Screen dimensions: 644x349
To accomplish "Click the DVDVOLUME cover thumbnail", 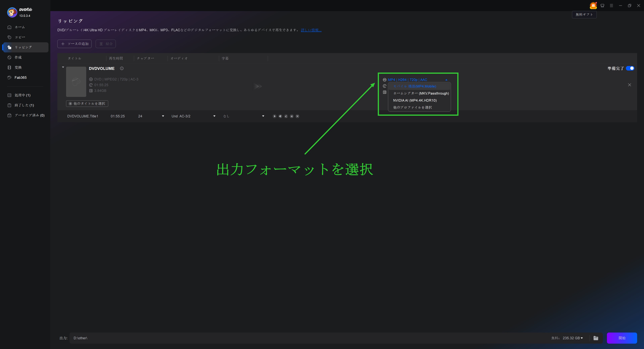I will (76, 82).
